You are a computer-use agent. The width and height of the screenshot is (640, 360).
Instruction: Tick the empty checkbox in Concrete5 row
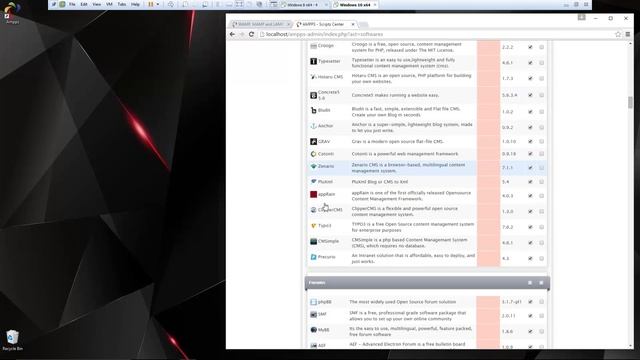click(x=542, y=95)
